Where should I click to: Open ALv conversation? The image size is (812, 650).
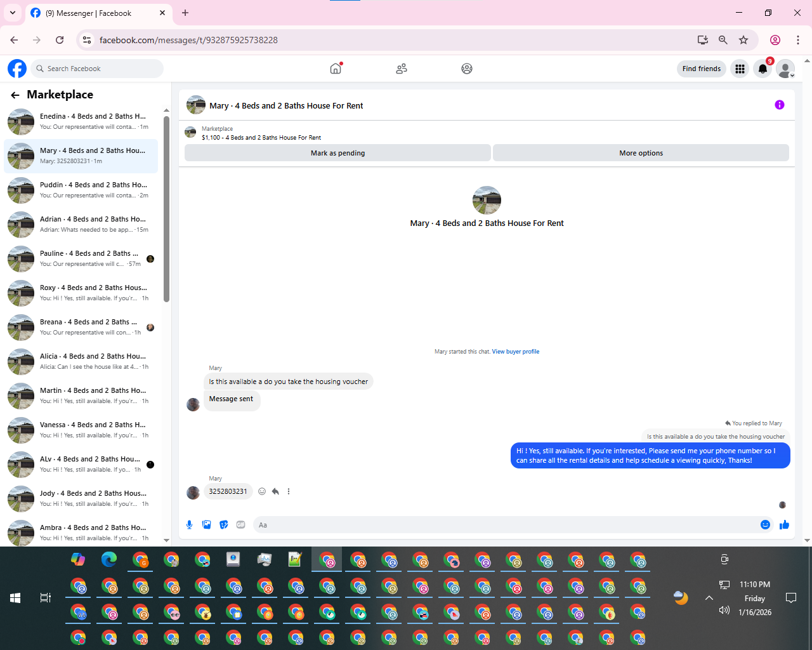click(81, 465)
